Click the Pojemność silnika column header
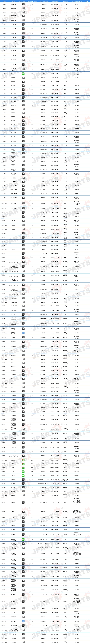Screen dimensions: 90x644 point(32,1)
